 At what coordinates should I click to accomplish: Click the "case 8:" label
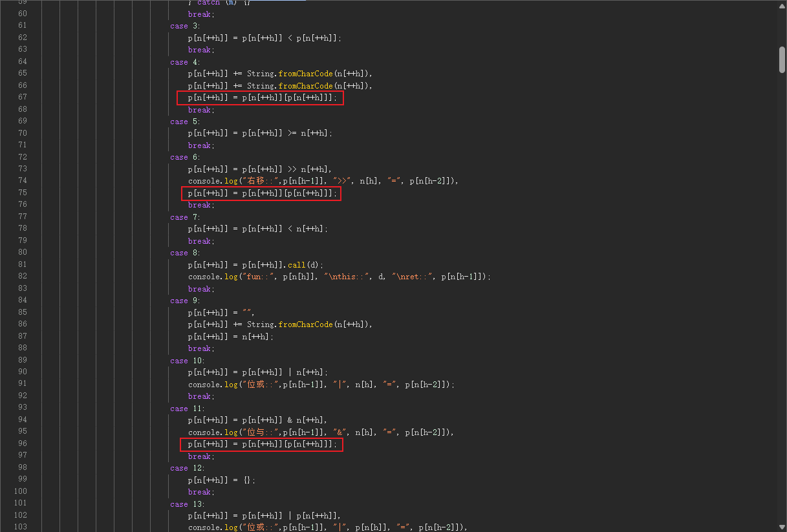coord(184,253)
